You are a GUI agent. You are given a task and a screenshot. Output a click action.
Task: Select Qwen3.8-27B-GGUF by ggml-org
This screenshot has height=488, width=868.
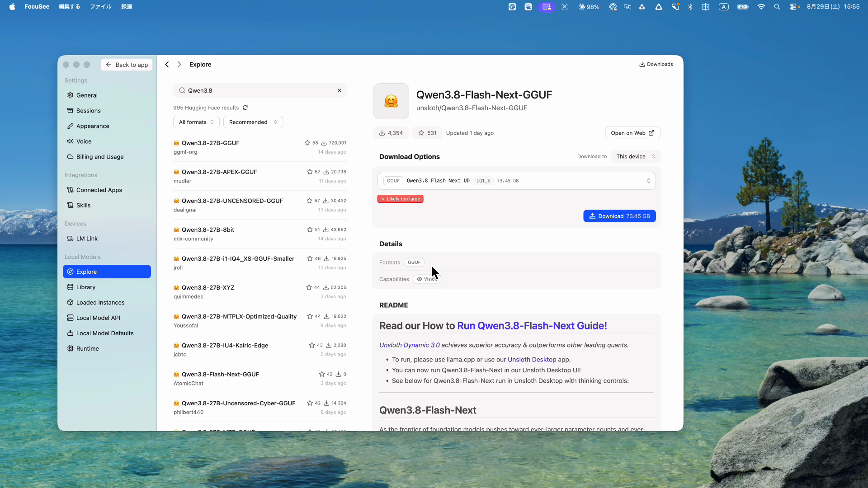pyautogui.click(x=260, y=147)
